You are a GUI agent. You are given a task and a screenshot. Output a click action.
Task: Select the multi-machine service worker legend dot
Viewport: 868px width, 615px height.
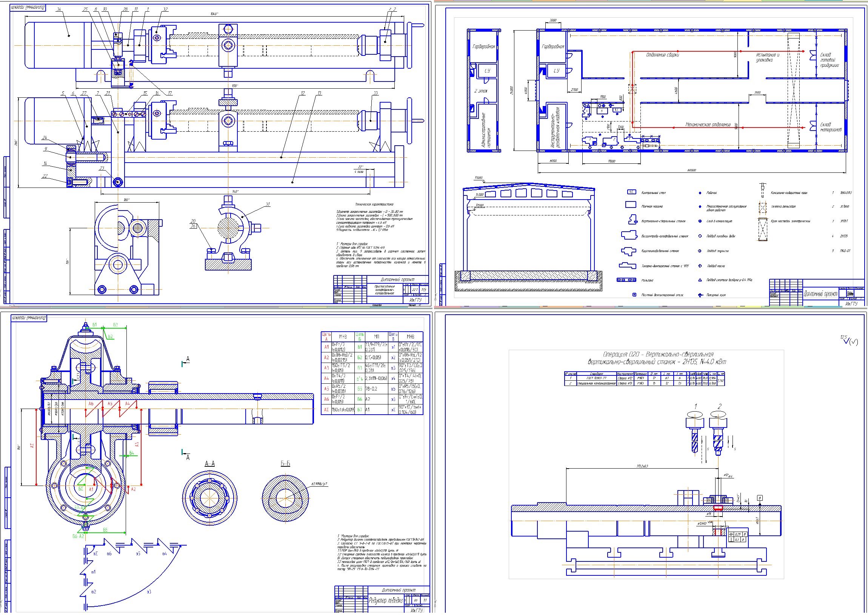click(700, 207)
